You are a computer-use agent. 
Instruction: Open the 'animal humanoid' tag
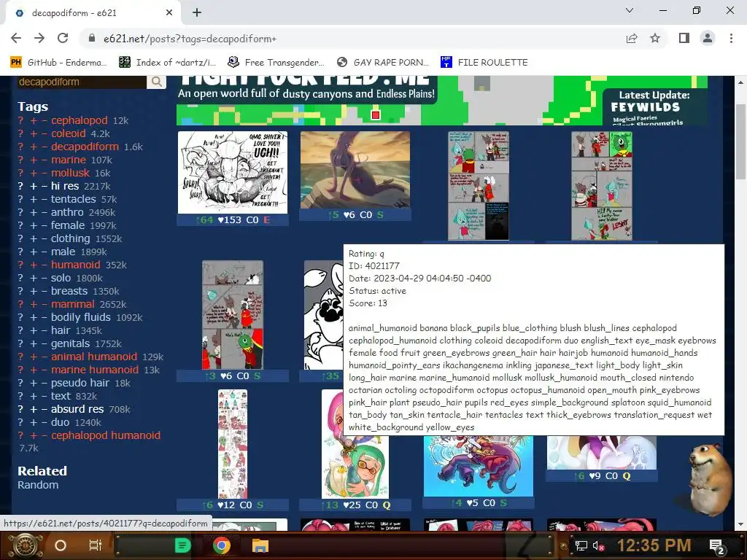[x=94, y=357]
